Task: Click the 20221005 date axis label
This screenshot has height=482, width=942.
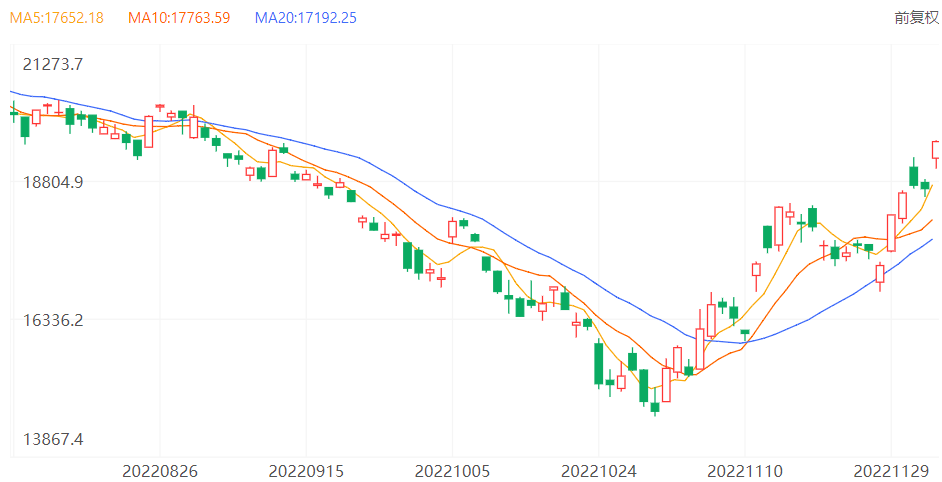Action: point(452,471)
